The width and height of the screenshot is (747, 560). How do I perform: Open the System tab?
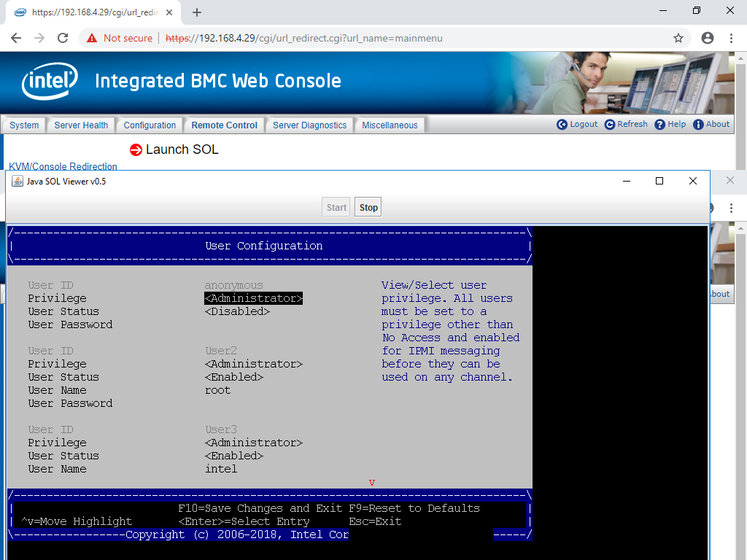coord(24,125)
